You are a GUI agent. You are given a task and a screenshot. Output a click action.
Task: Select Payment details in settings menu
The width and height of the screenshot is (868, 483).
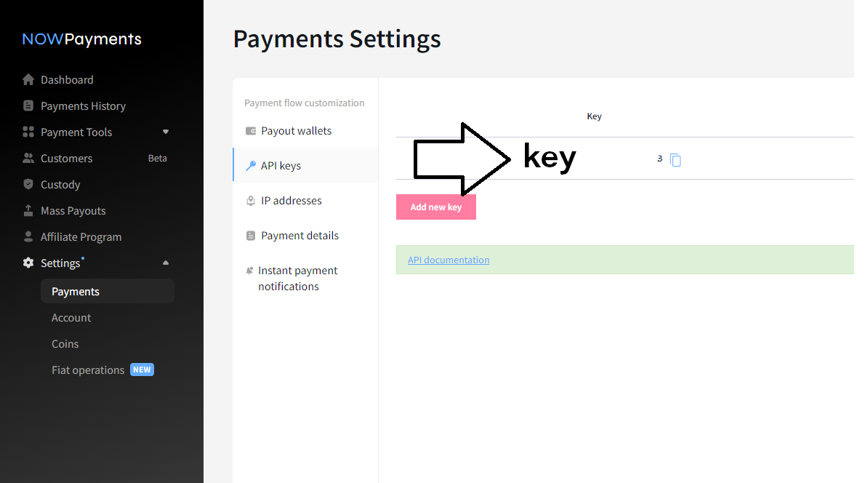[300, 236]
